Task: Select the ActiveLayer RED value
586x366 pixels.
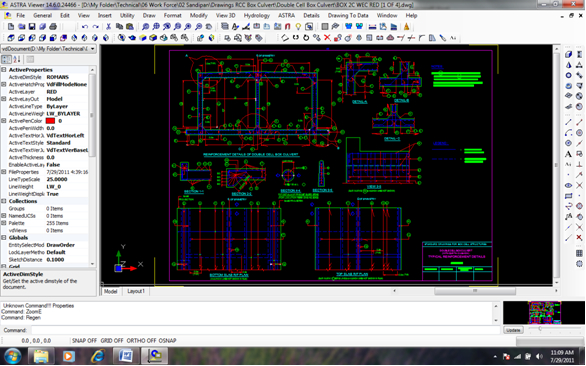Action: (x=52, y=92)
